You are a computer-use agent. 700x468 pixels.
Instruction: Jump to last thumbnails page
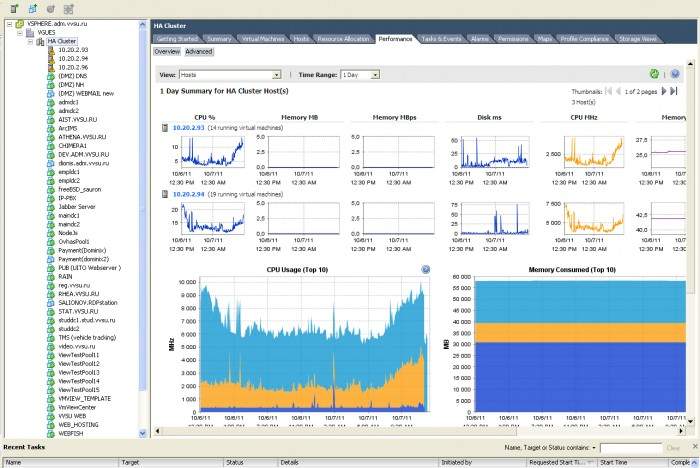[x=672, y=91]
